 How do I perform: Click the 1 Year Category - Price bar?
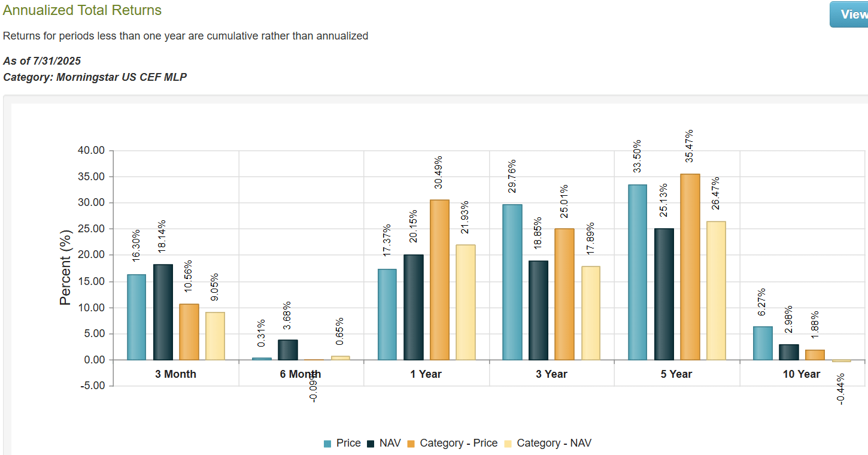pos(439,280)
